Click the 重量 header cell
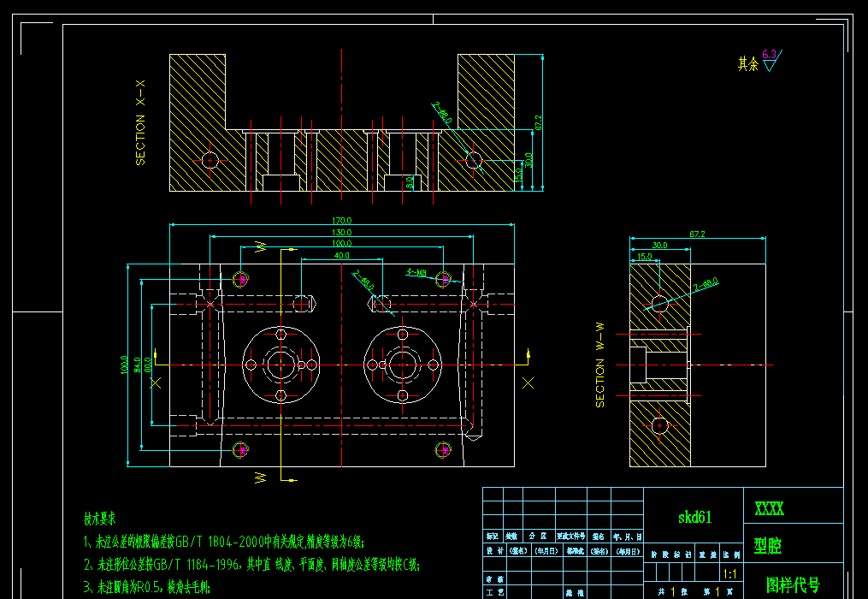Image resolution: width=868 pixels, height=599 pixels. point(707,555)
